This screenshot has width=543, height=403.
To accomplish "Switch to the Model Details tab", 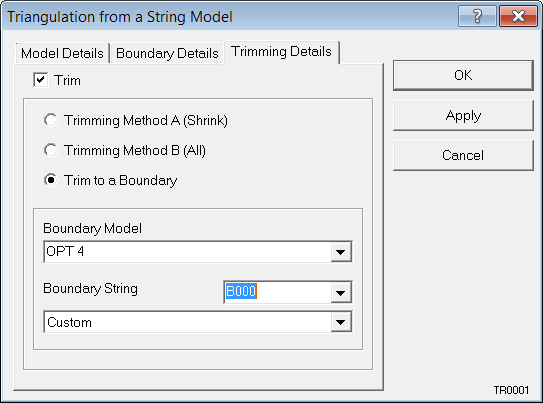I will tap(62, 53).
